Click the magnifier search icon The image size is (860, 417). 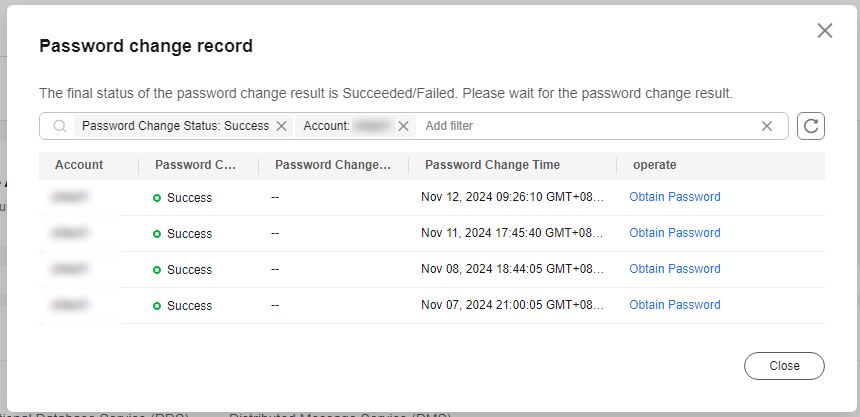click(60, 126)
